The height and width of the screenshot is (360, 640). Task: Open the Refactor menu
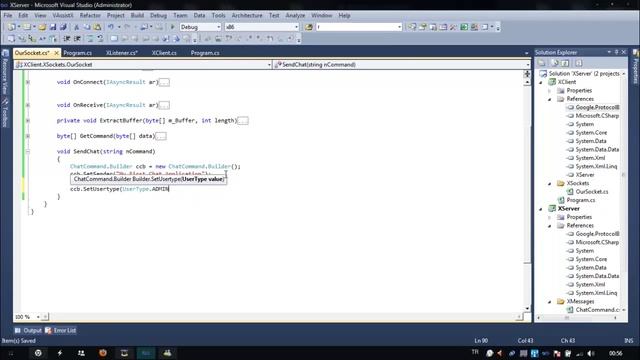coord(90,16)
